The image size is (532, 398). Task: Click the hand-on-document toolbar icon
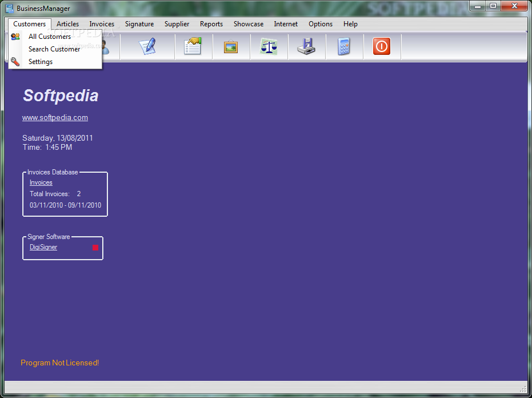pyautogui.click(x=193, y=46)
